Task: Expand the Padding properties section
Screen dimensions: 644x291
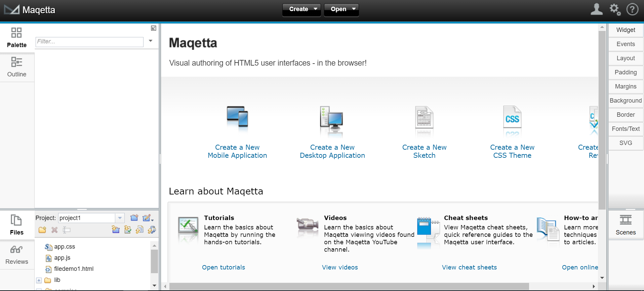Action: tap(626, 72)
